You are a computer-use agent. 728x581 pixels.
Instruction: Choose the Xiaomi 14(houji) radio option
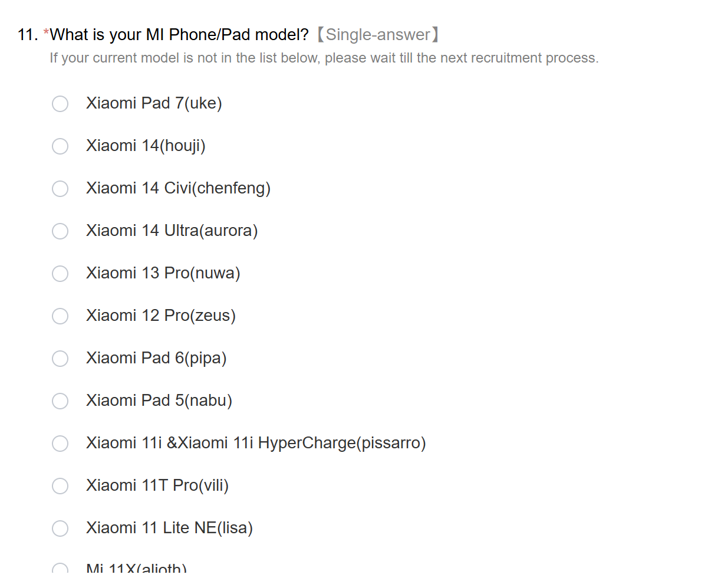click(60, 146)
